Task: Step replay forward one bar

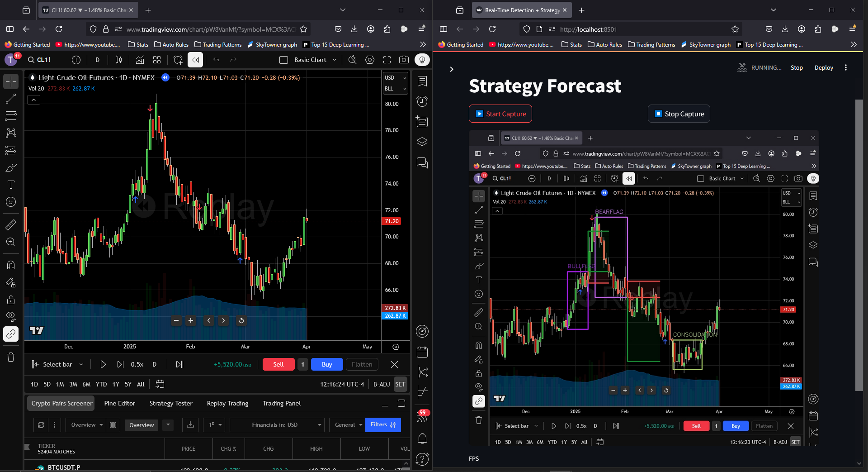Action: tap(120, 364)
